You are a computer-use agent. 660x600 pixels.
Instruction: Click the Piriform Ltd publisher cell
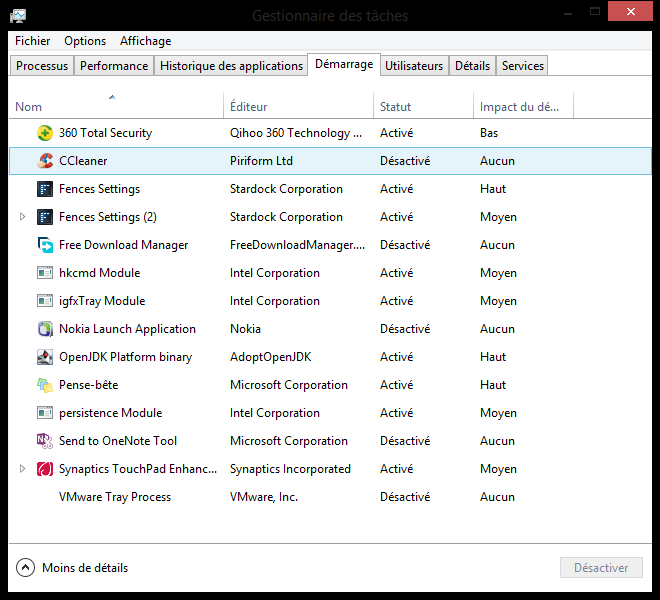261,161
